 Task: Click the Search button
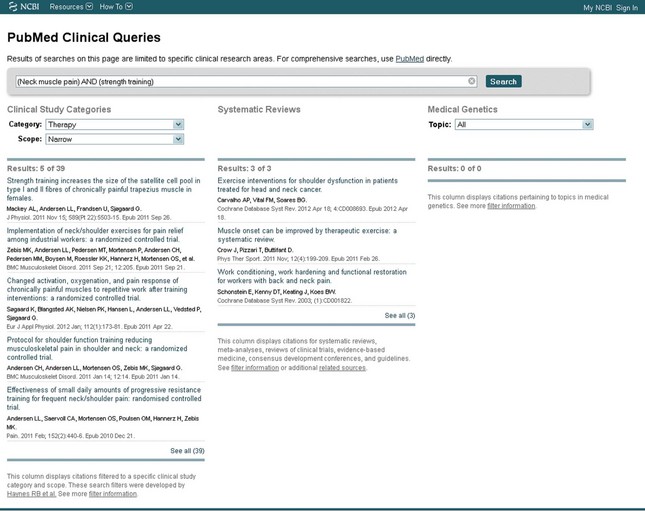(503, 81)
